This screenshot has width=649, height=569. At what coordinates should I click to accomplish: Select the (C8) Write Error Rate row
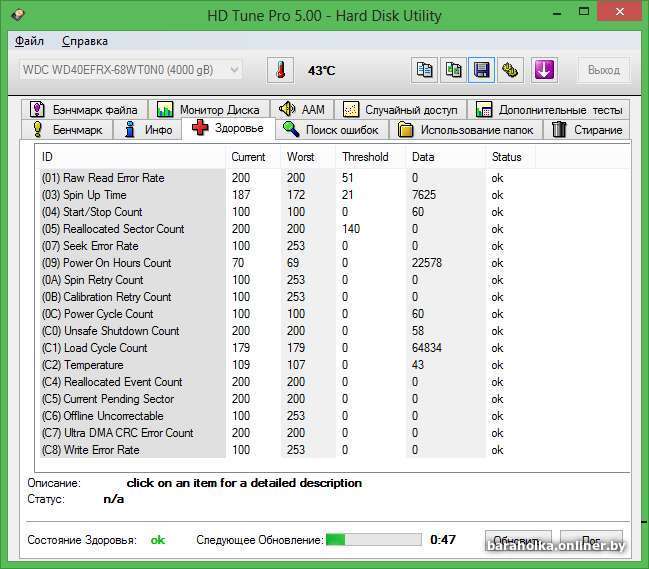287,450
